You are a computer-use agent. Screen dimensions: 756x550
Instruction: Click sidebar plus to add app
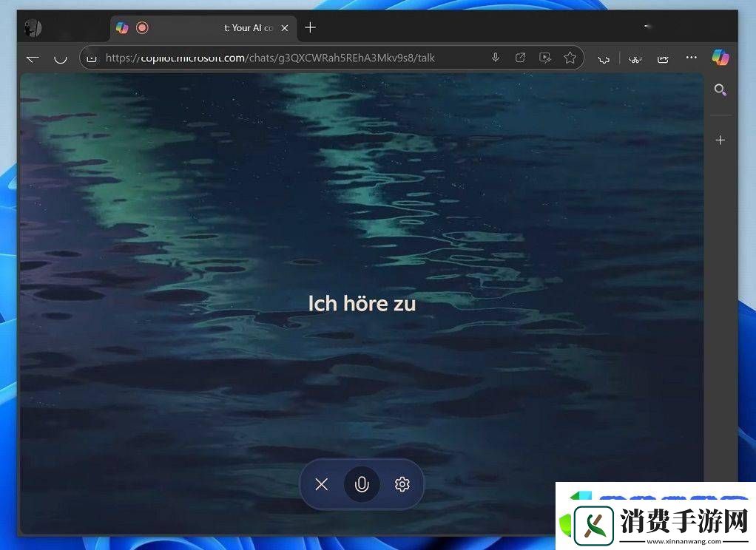click(720, 140)
